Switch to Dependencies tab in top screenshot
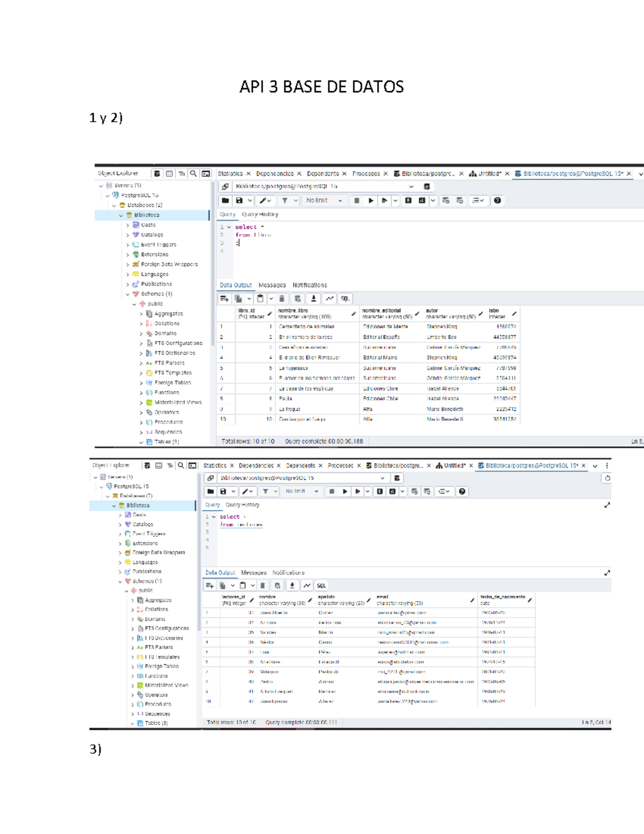The image size is (644, 834). point(275,173)
